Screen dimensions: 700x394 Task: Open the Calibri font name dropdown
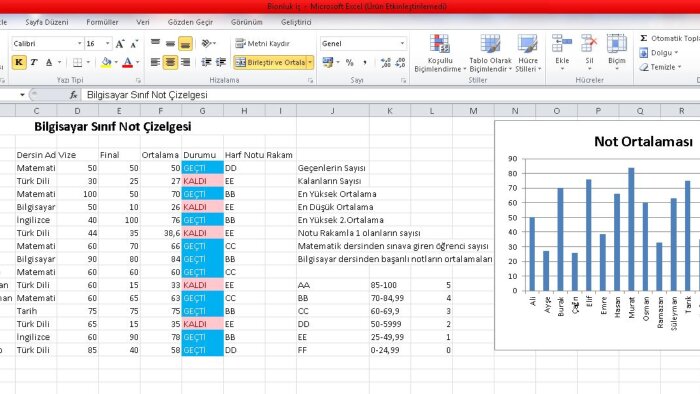(79, 43)
